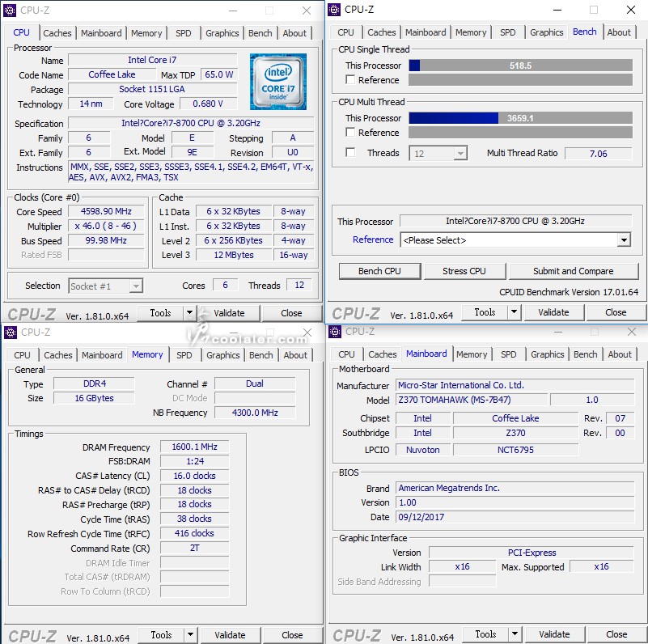
Task: Click the Package value Socket 1151 LGA
Action: pyautogui.click(x=153, y=89)
